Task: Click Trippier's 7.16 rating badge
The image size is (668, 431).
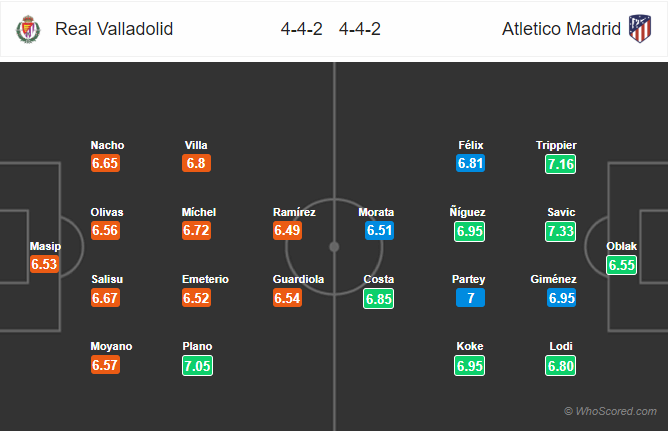Action: [x=560, y=164]
